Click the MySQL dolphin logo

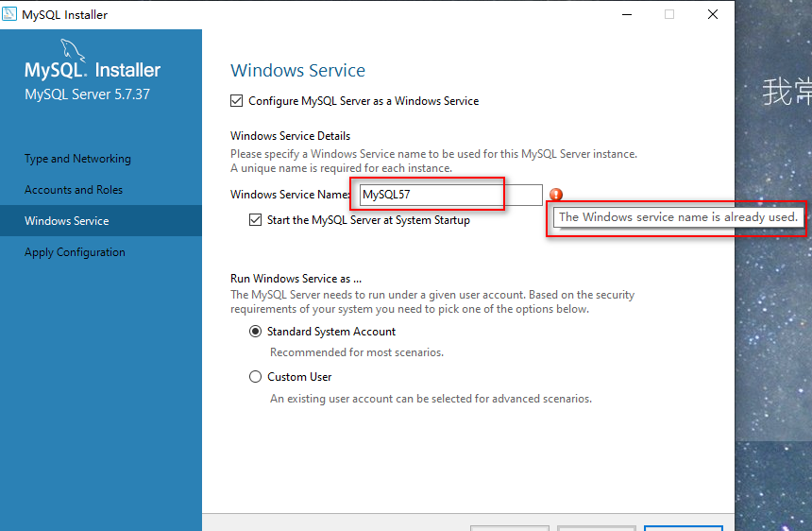pyautogui.click(x=72, y=50)
